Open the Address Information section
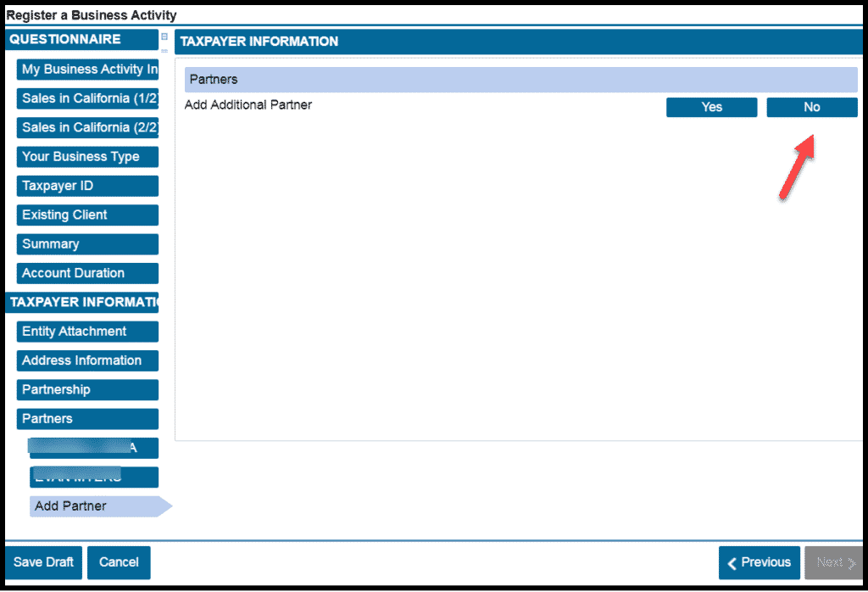Screen dimensions: 868x592 click(87, 360)
